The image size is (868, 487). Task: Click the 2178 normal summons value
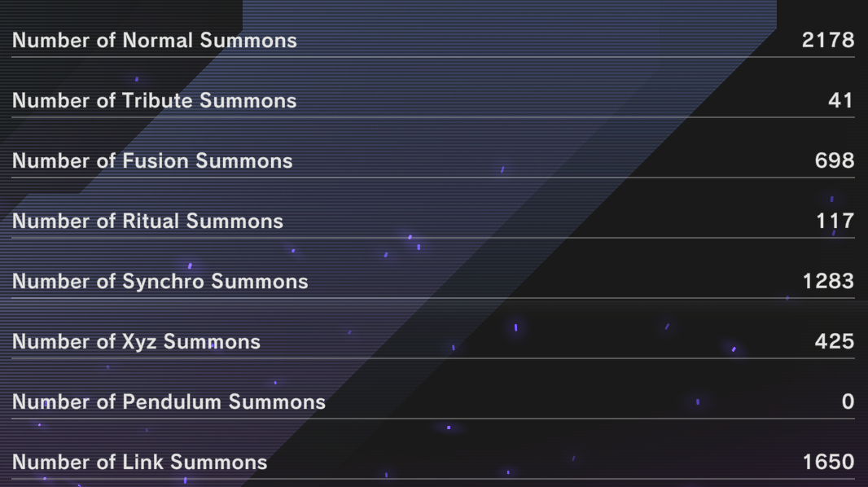828,41
